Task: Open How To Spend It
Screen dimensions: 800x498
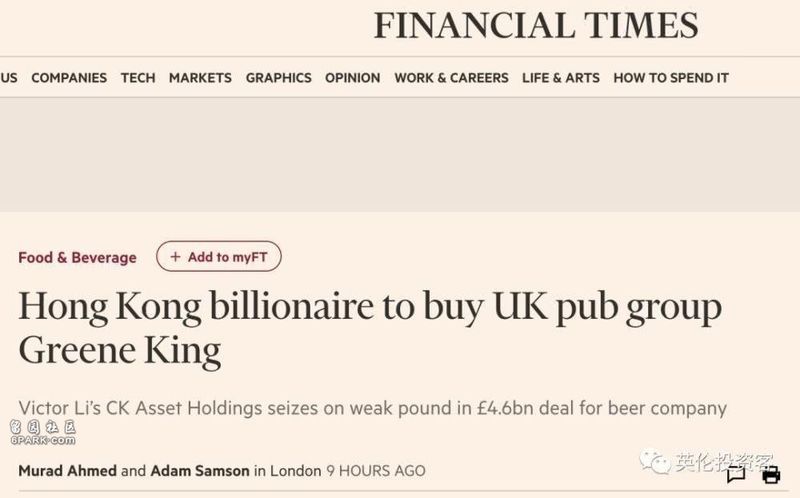Action: click(x=671, y=78)
